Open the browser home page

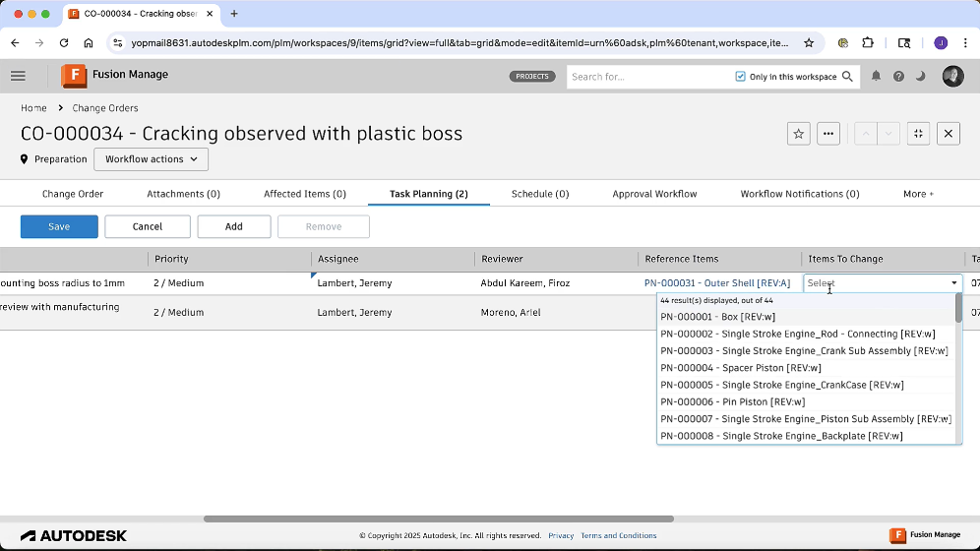coord(89,43)
